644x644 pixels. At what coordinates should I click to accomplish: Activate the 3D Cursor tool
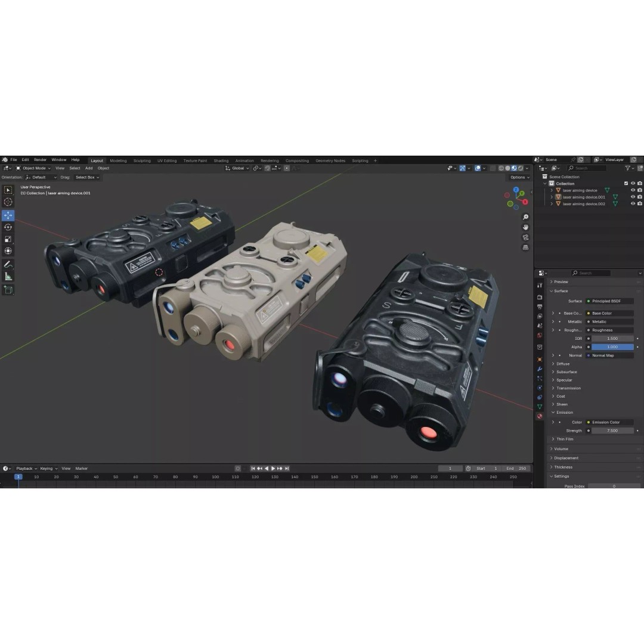[8, 202]
